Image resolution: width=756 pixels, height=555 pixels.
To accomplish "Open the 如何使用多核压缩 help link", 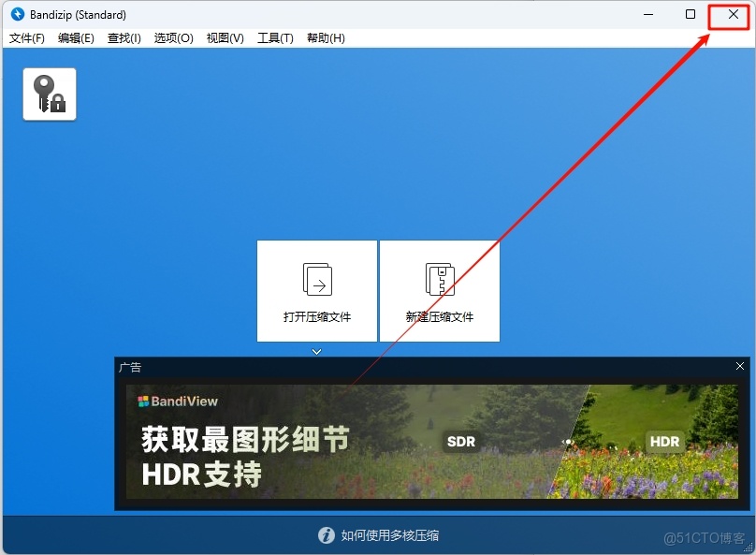I will [391, 535].
